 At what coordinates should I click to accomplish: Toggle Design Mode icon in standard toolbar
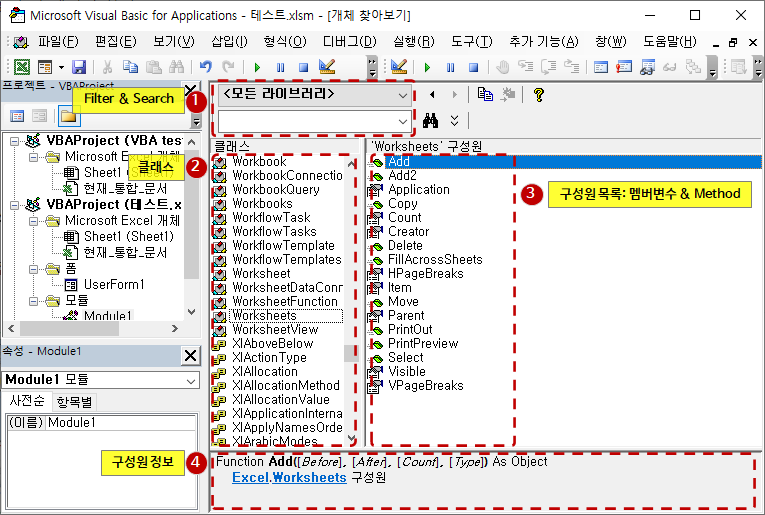point(327,66)
